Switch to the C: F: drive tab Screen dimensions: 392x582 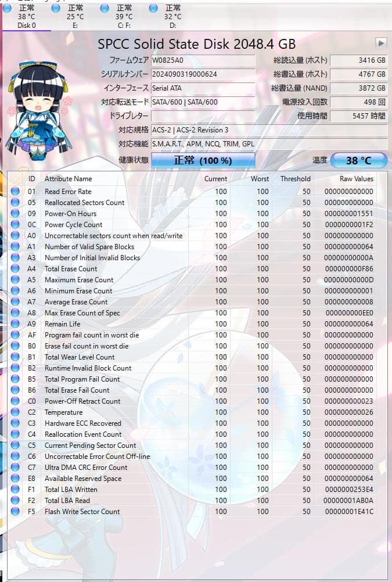124,17
